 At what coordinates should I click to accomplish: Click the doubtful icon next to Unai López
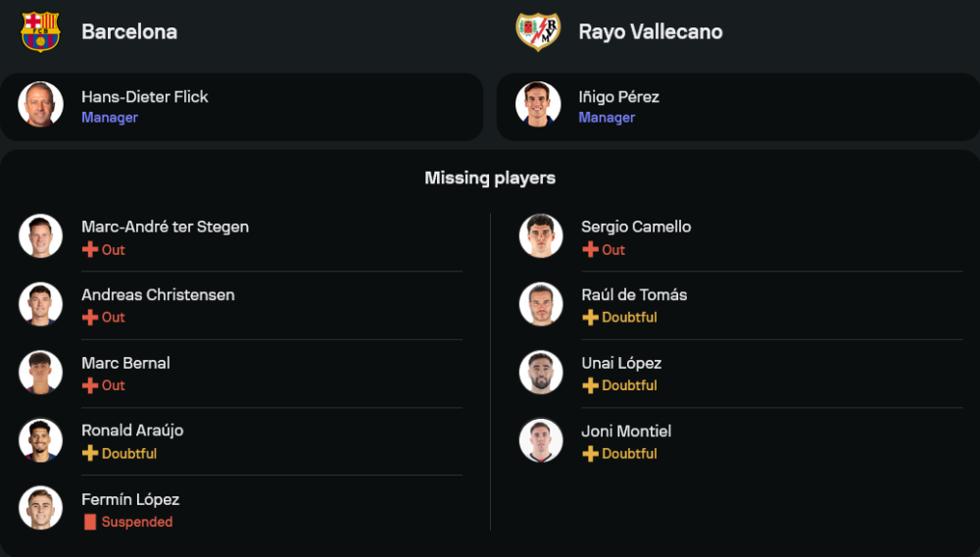[590, 385]
